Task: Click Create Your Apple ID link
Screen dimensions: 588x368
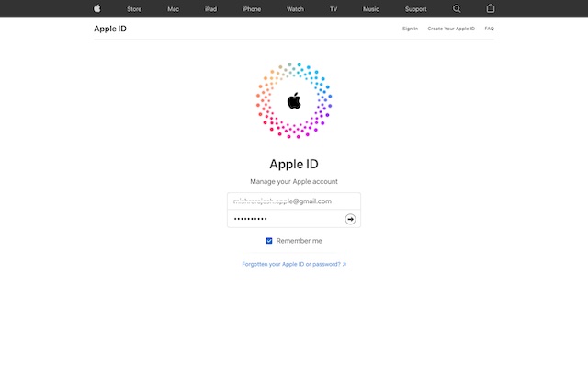Action: [451, 29]
